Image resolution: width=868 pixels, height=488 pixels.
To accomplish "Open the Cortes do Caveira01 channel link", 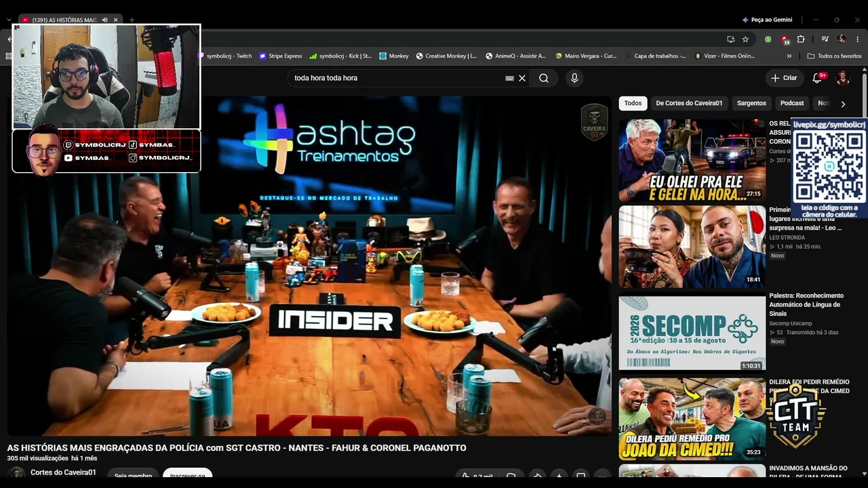I will click(x=63, y=472).
